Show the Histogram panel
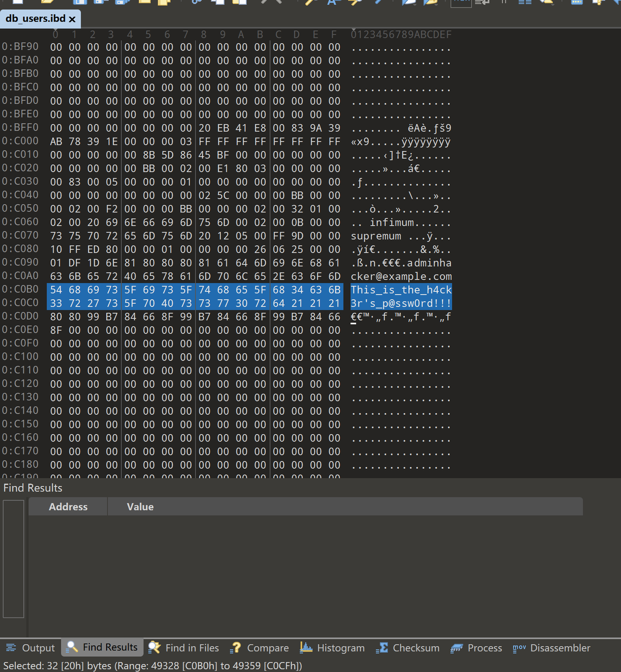Image resolution: width=621 pixels, height=672 pixels. (332, 648)
